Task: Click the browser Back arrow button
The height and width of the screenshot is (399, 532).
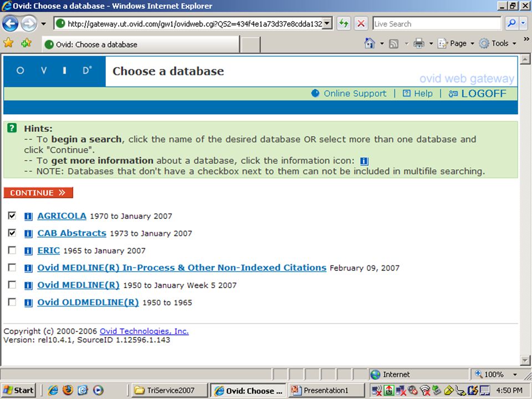Action: (11, 24)
